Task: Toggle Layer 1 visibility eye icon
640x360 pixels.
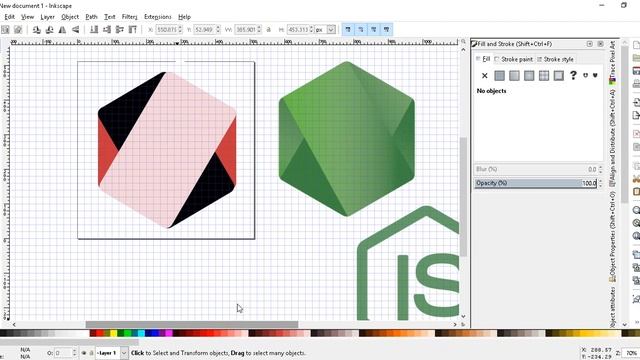Action: tap(84, 353)
